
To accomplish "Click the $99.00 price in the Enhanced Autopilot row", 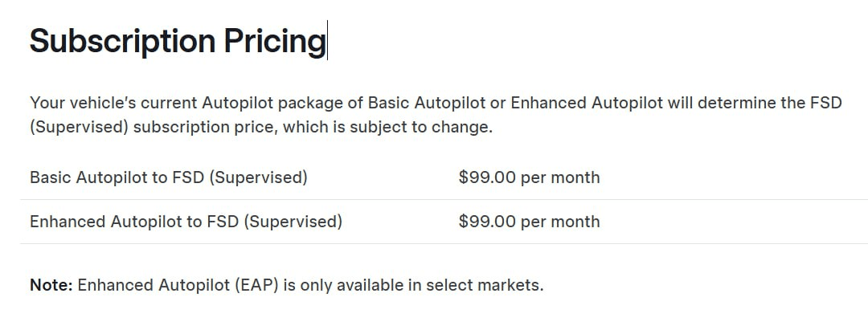I will click(487, 222).
